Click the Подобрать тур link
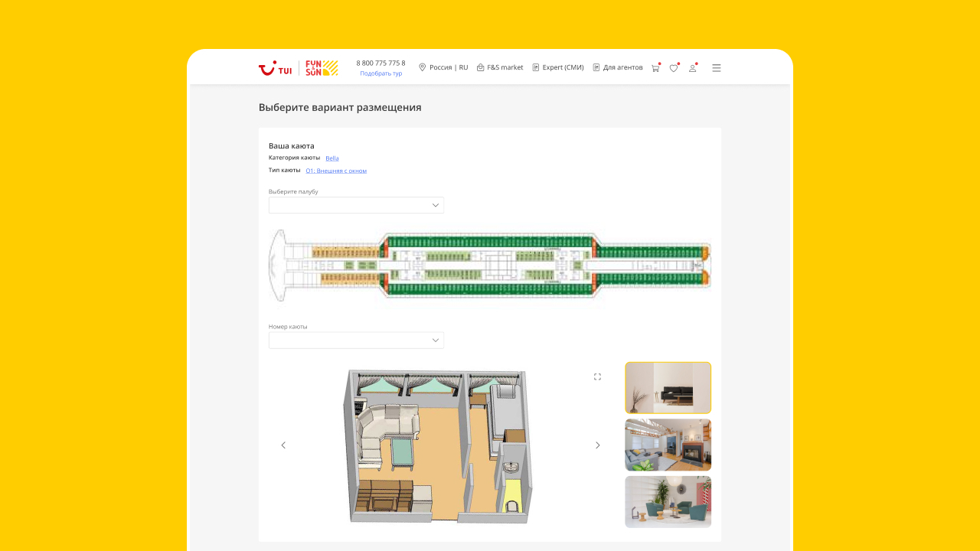The width and height of the screenshot is (980, 551). point(381,73)
